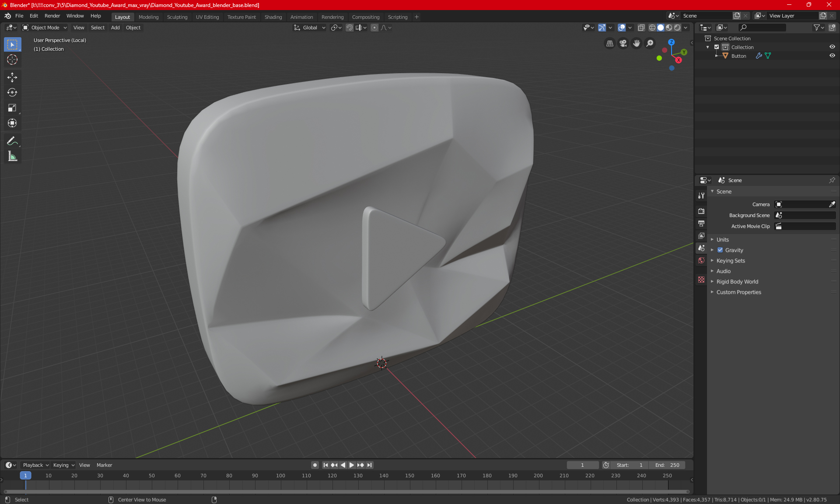Click the zoom magnifier icon in viewport
This screenshot has width=840, height=504.
650,43
